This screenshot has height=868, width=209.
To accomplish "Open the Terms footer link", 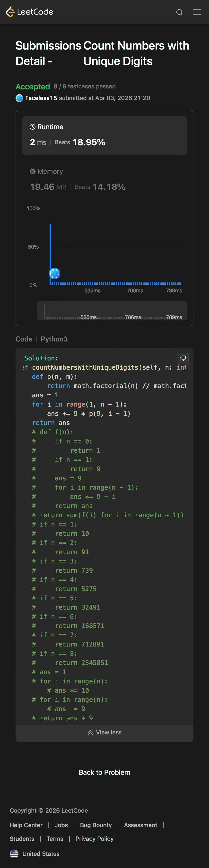I will pyautogui.click(x=55, y=839).
